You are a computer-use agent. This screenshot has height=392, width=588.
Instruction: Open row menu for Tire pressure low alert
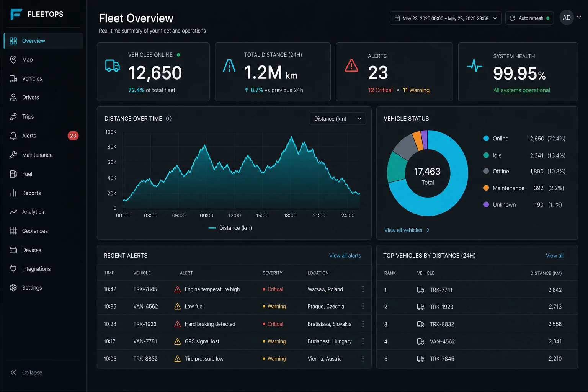363,359
